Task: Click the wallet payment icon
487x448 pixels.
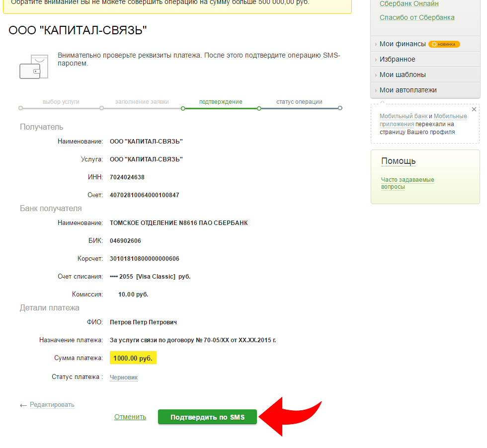Action: click(34, 67)
